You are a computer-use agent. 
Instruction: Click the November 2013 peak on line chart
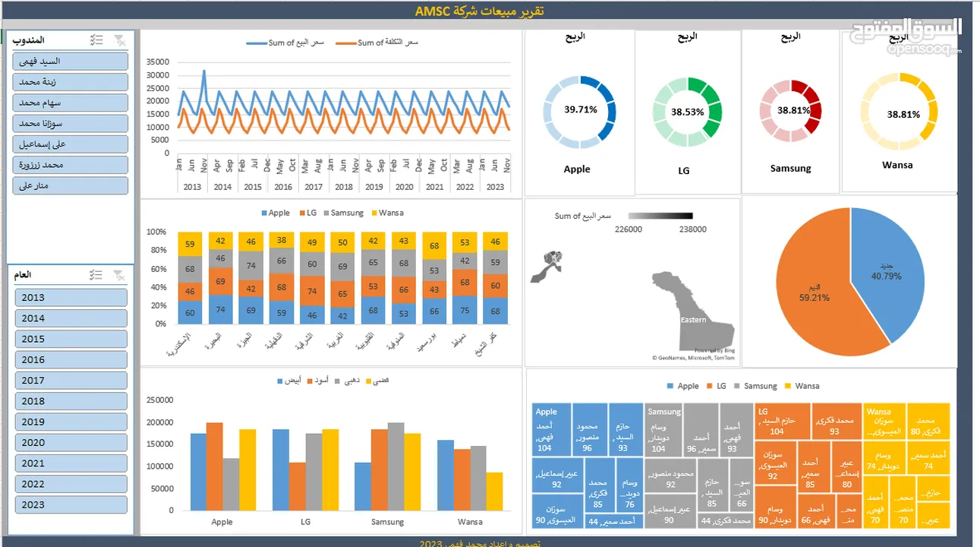(203, 72)
